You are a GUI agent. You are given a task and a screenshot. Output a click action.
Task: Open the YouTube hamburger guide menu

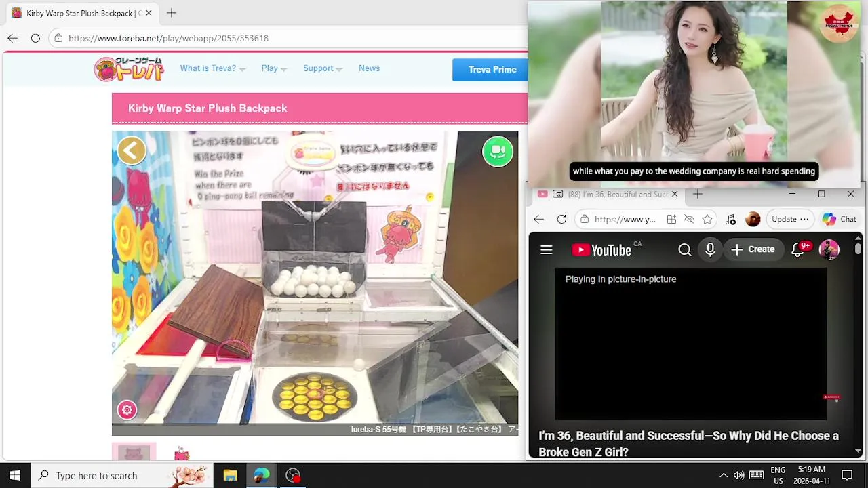(x=547, y=250)
